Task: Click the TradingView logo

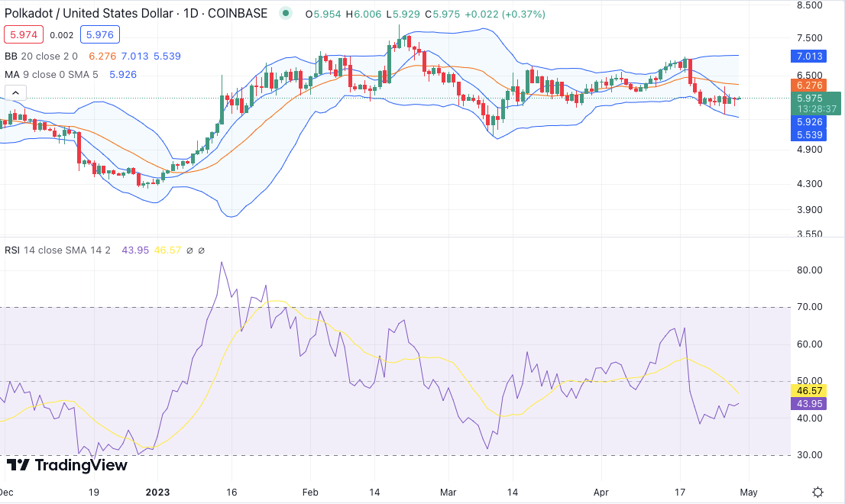Action: 66,465
